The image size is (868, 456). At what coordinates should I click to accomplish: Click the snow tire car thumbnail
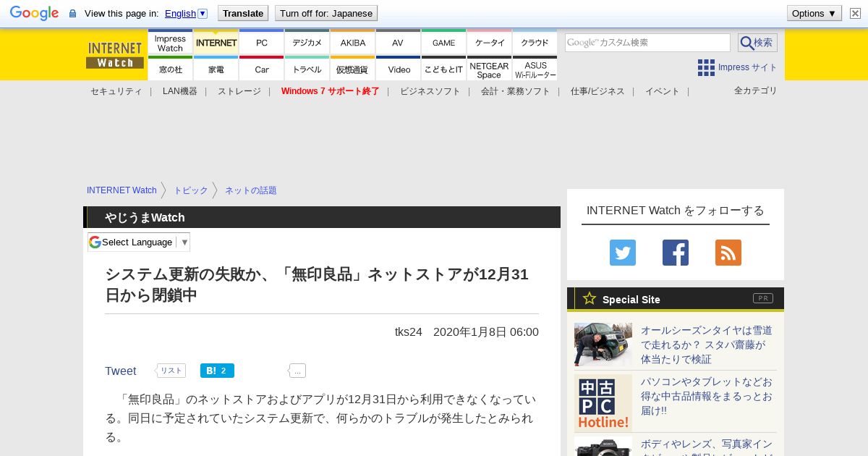point(603,345)
